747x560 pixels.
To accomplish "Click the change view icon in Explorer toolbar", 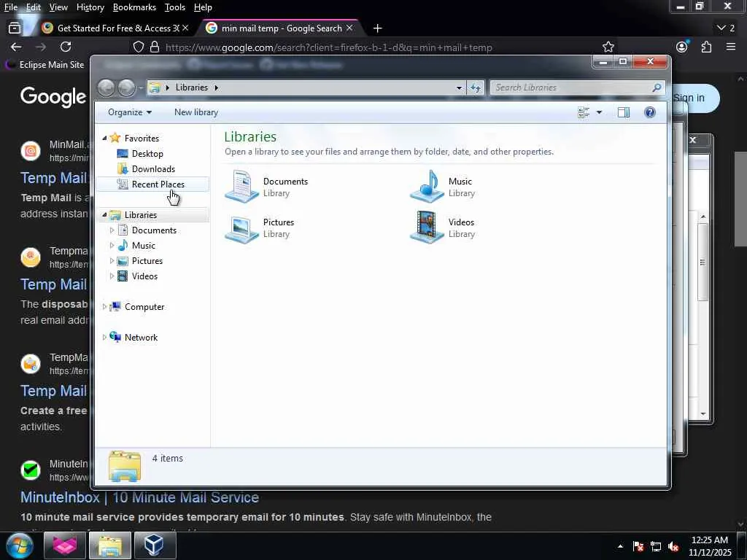I will click(x=584, y=112).
